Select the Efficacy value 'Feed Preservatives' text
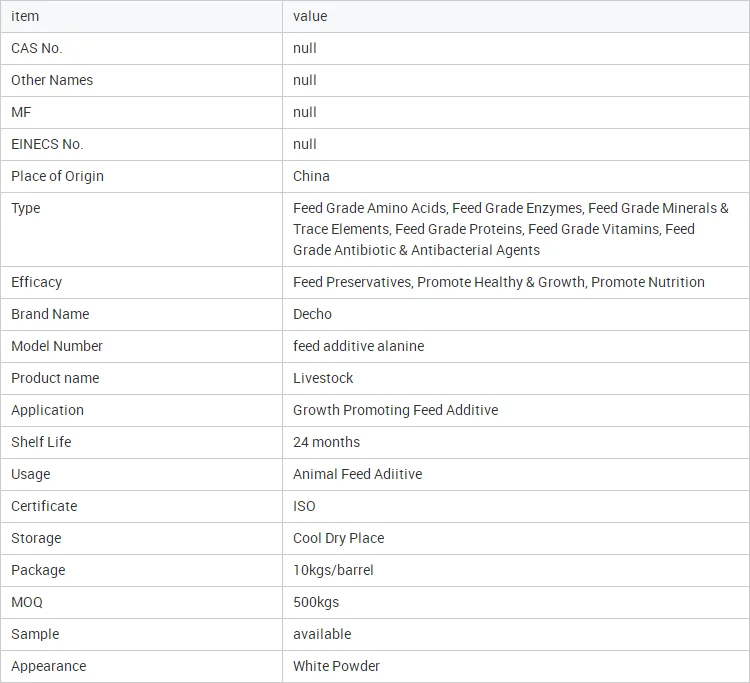This screenshot has height=683, width=750. tap(352, 282)
